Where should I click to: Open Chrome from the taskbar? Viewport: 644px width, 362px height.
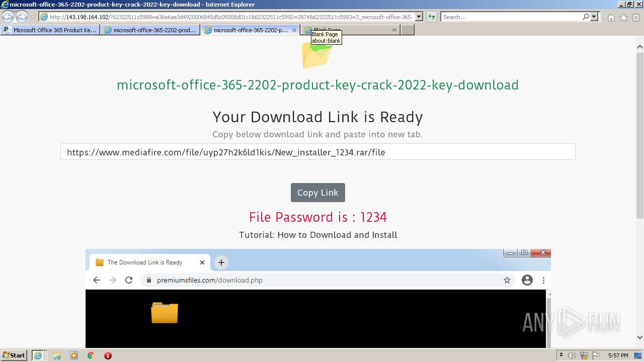coord(91,355)
